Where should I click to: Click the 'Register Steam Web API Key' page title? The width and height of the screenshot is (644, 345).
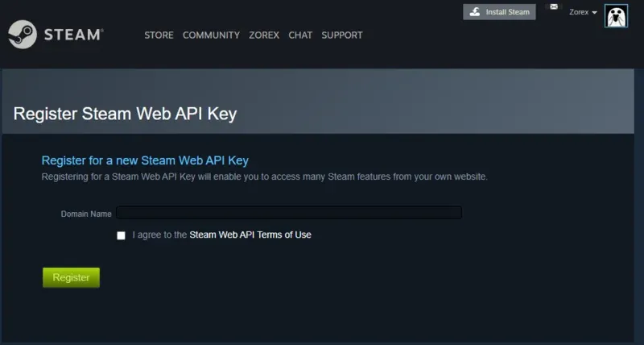coord(126,114)
